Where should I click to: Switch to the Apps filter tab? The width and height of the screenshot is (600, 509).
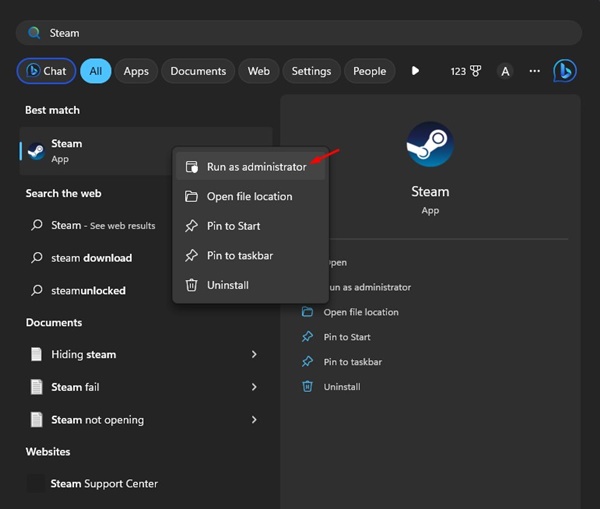pos(136,71)
